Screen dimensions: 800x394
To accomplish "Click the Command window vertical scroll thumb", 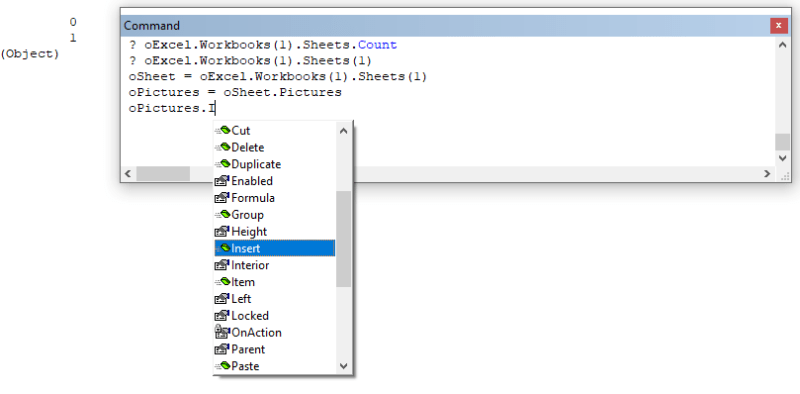I will point(783,142).
